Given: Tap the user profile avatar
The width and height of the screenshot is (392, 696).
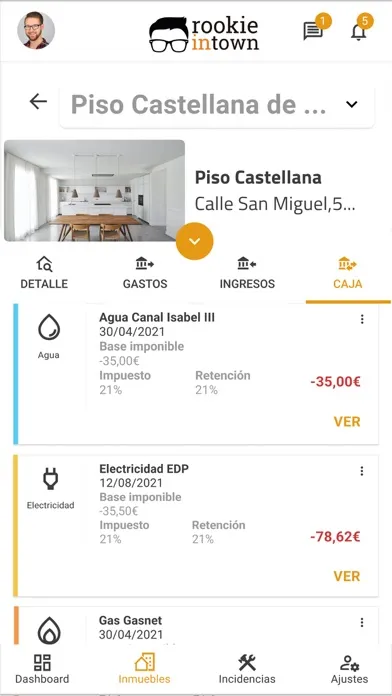Looking at the screenshot, I should 36,30.
